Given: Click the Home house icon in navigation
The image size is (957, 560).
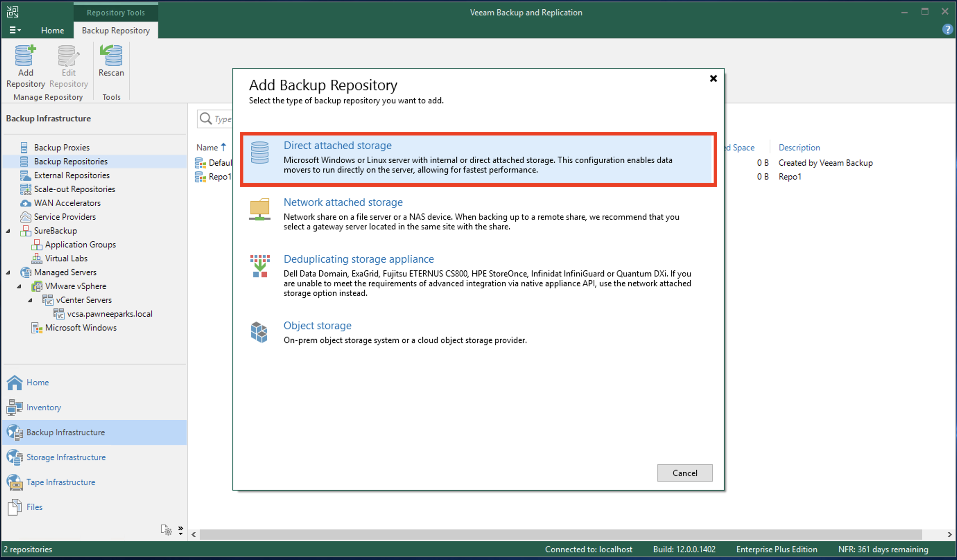Looking at the screenshot, I should point(15,382).
